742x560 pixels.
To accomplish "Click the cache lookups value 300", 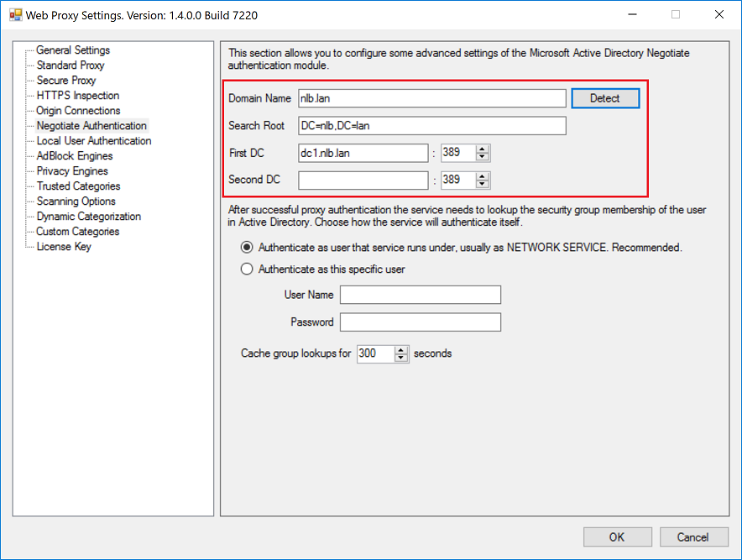I will [x=376, y=353].
